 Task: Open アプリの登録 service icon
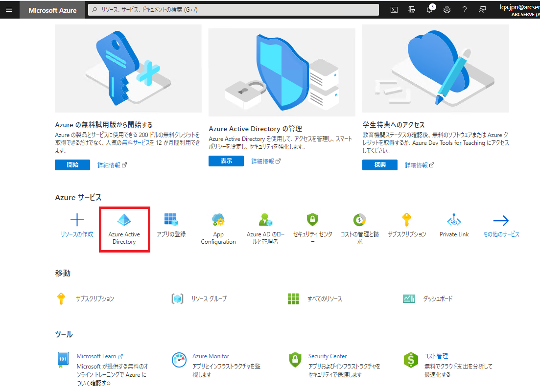(171, 220)
